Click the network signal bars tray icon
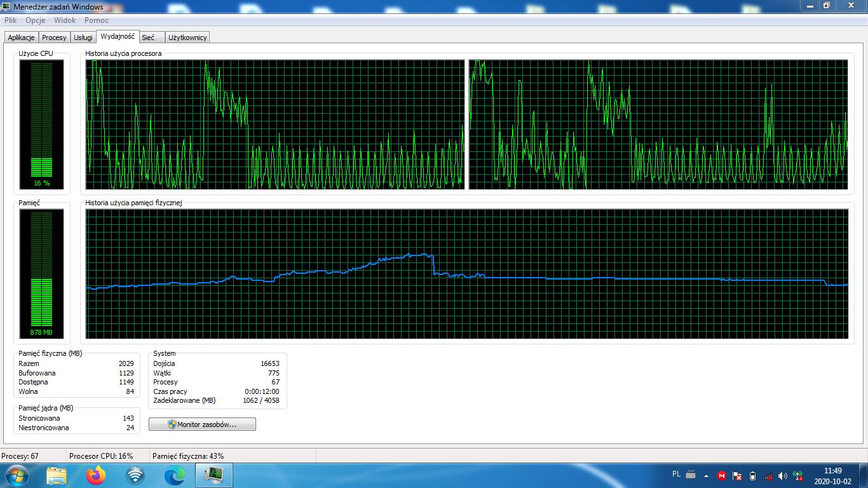 coord(768,476)
